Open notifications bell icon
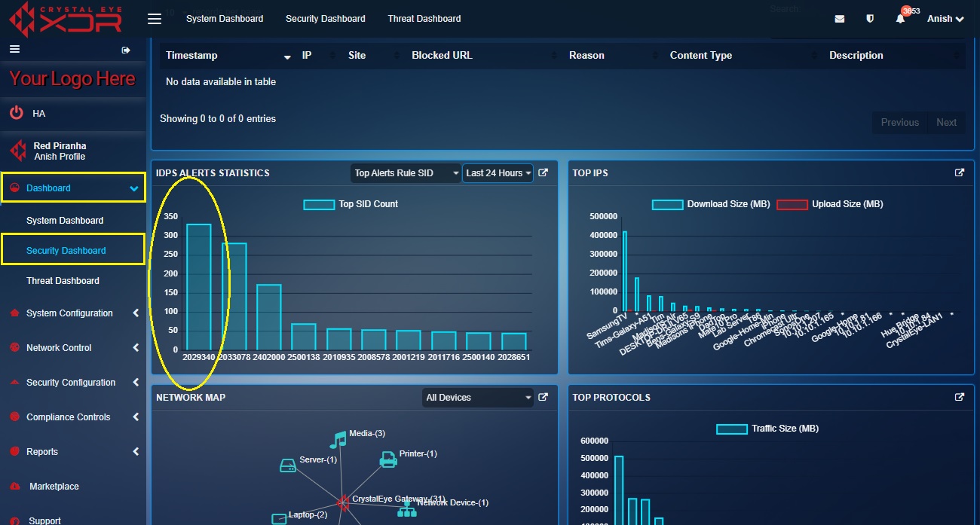 (900, 19)
